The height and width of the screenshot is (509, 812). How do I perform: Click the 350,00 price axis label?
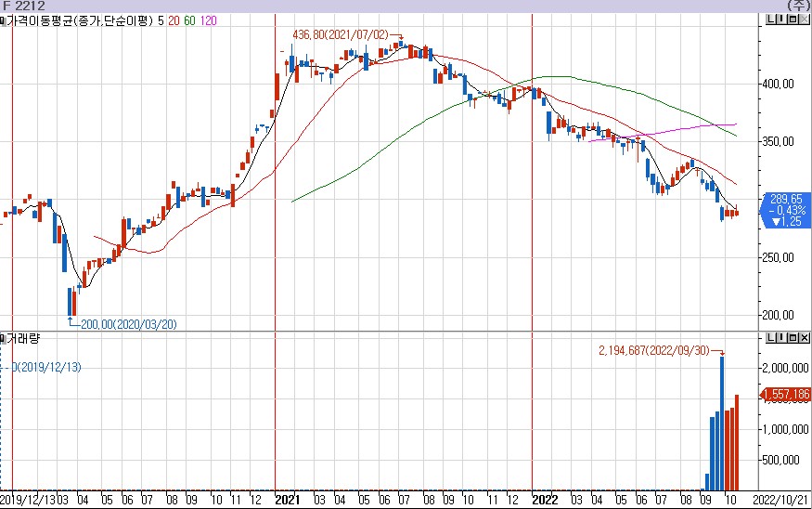pyautogui.click(x=778, y=141)
